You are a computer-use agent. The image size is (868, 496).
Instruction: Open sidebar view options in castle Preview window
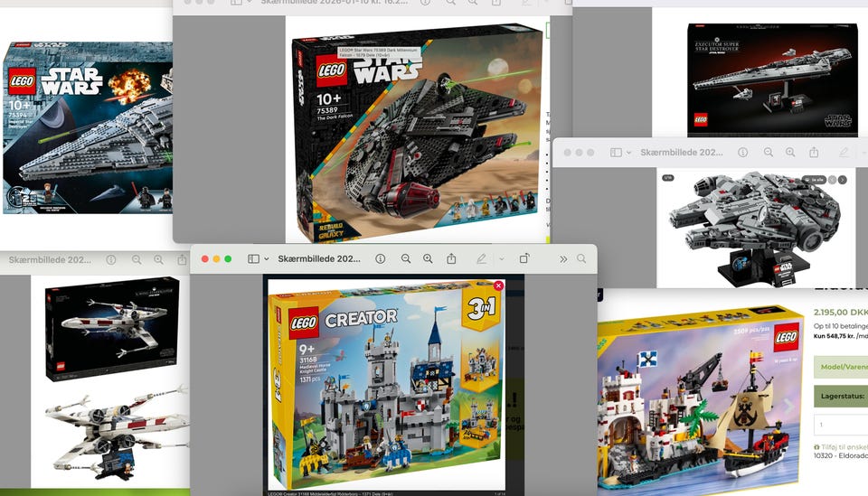pos(266,258)
